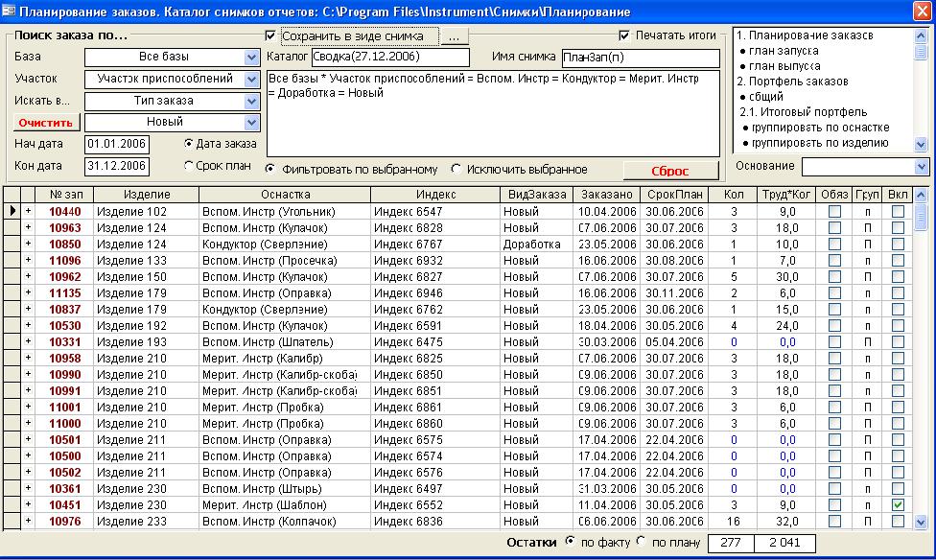This screenshot has width=936, height=560.
Task: Click the Каталог input field
Action: pos(390,58)
